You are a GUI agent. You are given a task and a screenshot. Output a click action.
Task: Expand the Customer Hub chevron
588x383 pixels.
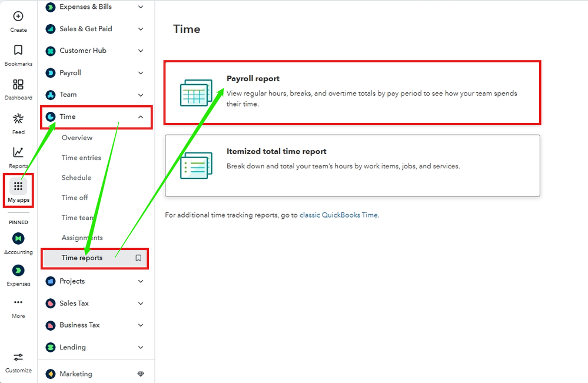tap(141, 51)
